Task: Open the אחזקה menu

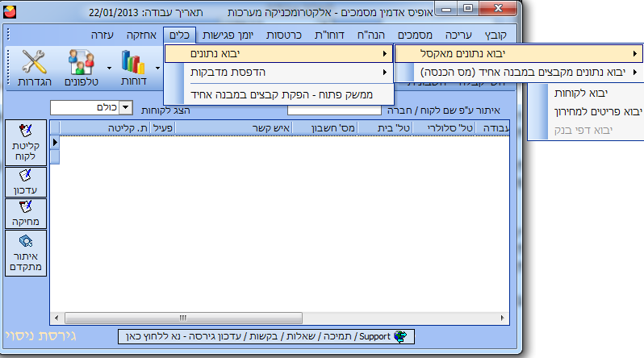Action: click(141, 35)
